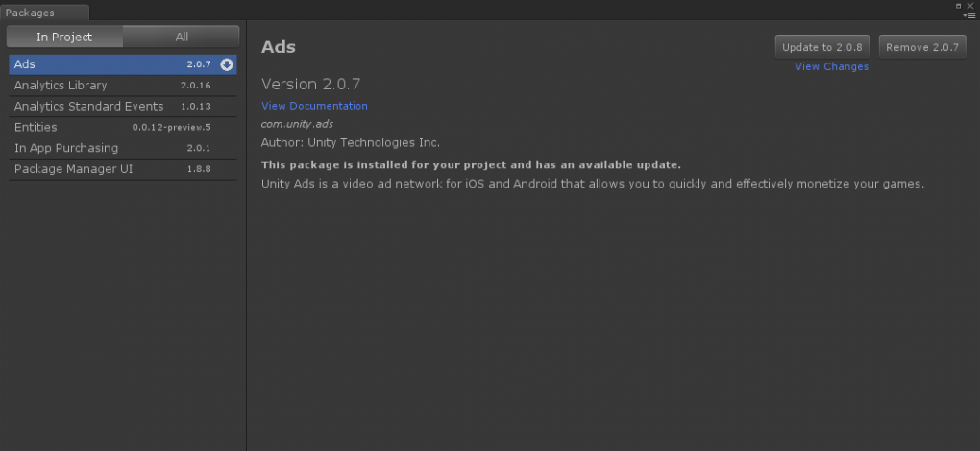Click the Update to 2.0.8 button
The image size is (980, 451).
coord(821,47)
